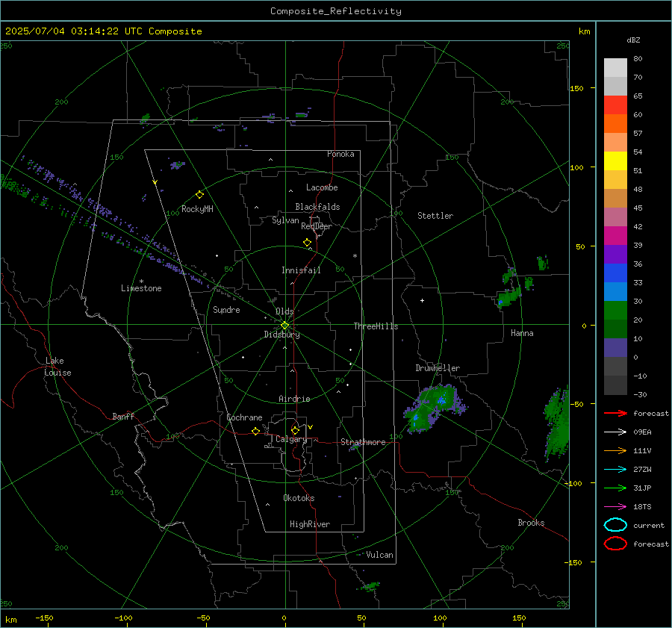Click the 80 value on dBZ scale
This screenshot has height=628, width=672.
pos(638,59)
